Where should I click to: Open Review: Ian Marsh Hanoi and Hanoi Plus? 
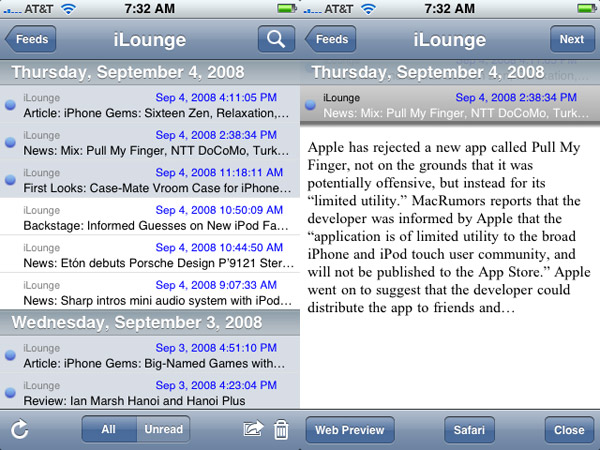(150, 392)
